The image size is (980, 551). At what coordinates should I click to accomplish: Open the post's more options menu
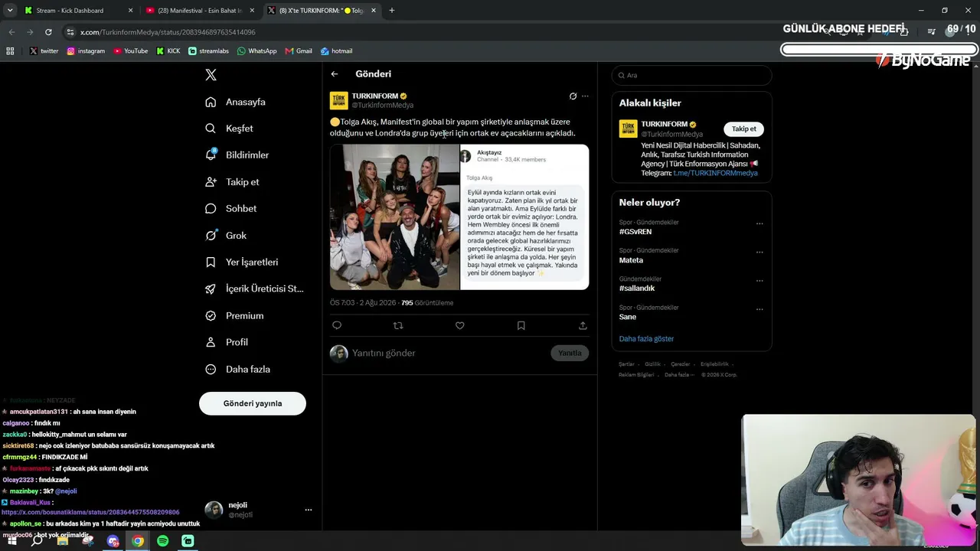(585, 96)
